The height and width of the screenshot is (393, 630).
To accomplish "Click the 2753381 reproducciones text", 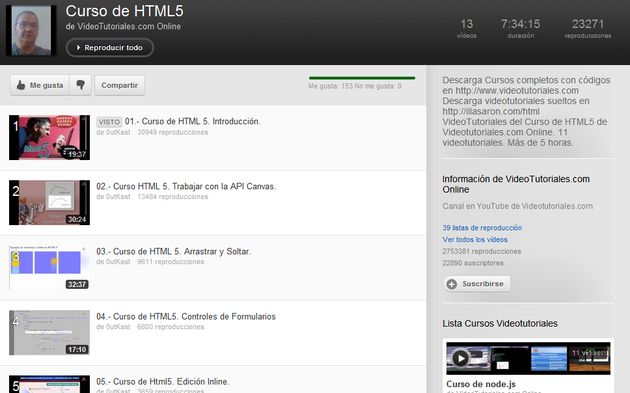I will pyautogui.click(x=482, y=251).
